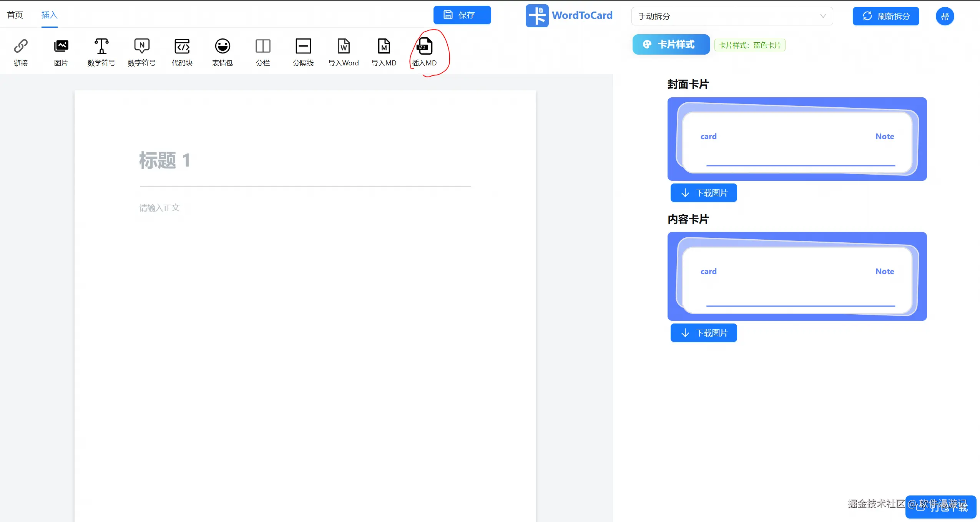980x522 pixels.
Task: Open the WordToCard help button
Action: coord(945,16)
